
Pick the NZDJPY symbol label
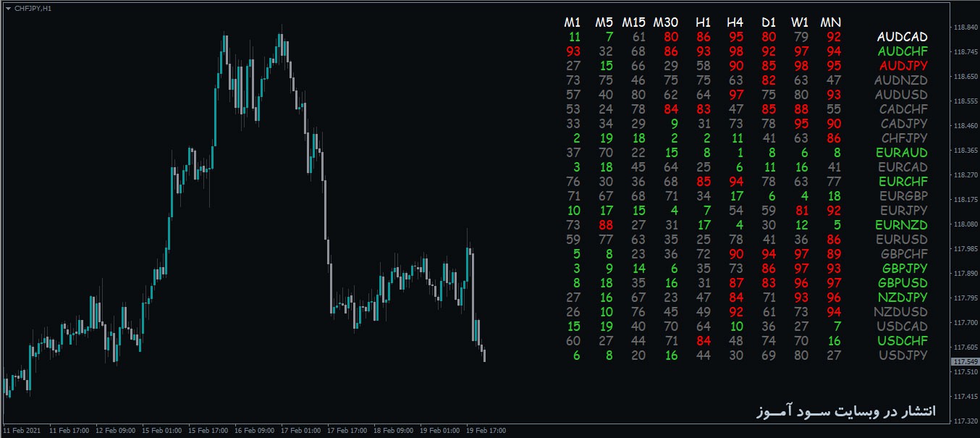902,298
